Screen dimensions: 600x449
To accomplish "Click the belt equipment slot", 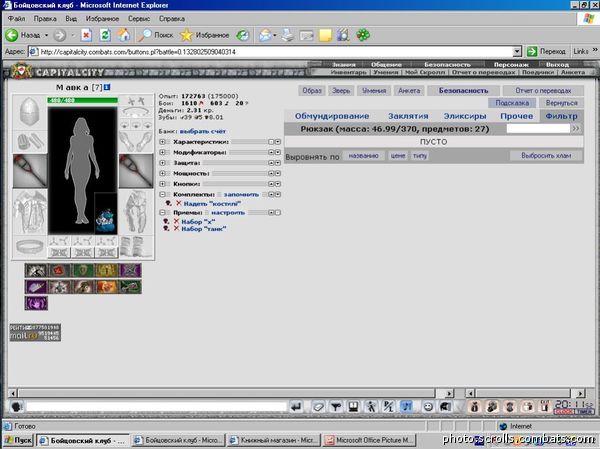I will click(x=30, y=246).
